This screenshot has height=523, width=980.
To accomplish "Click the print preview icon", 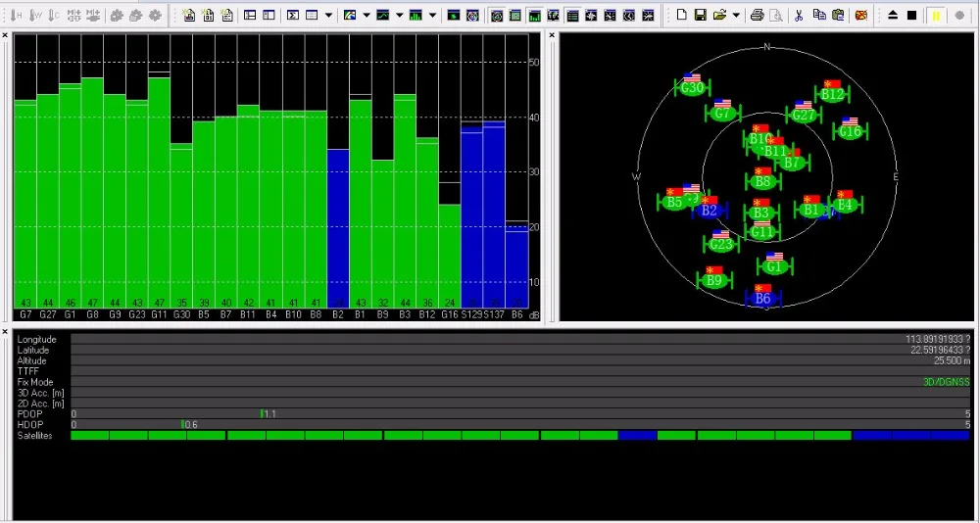I will click(x=775, y=15).
